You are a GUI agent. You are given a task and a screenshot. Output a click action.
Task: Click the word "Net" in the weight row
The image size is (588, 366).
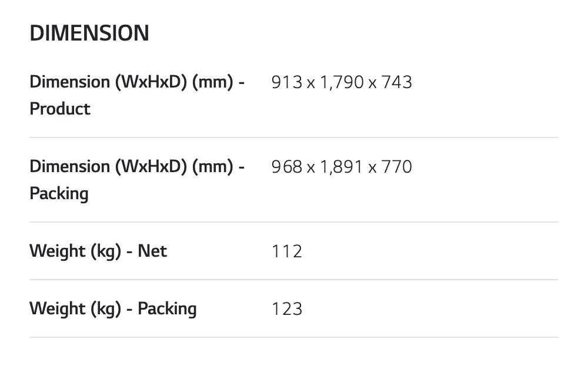pos(152,251)
